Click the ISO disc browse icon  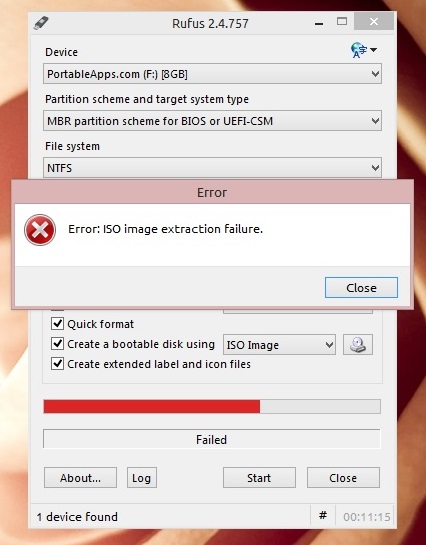(358, 344)
